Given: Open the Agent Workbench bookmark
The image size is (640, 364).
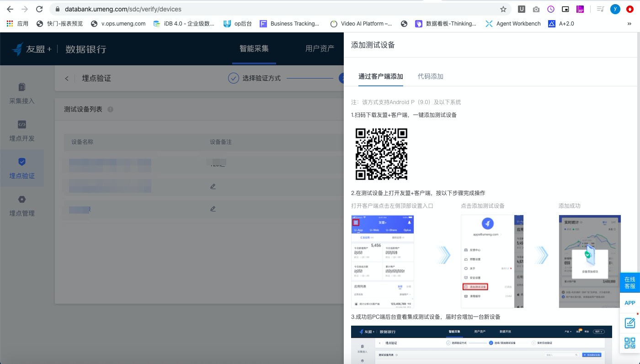Looking at the screenshot, I should [513, 24].
